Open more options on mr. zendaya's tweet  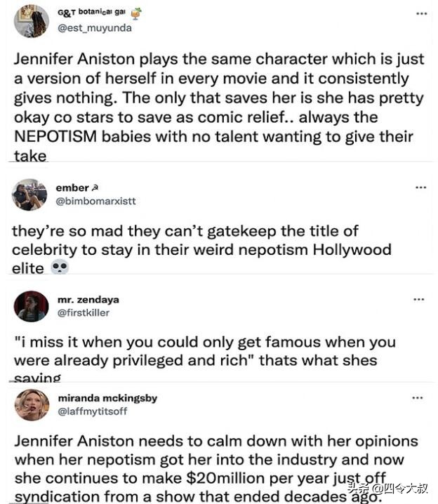click(x=419, y=299)
